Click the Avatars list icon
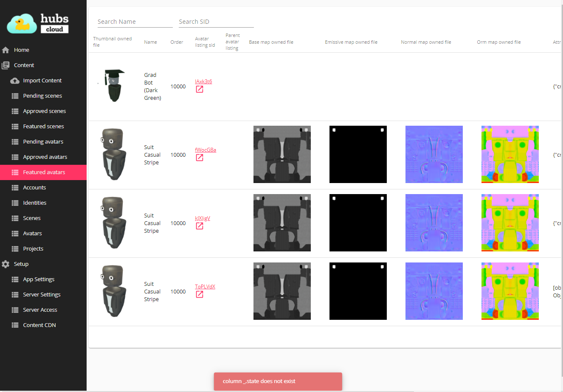This screenshot has height=392, width=563. [15, 234]
